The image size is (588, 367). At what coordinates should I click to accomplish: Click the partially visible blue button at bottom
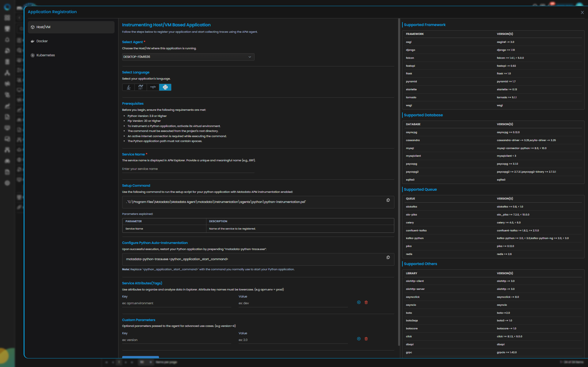(x=140, y=357)
